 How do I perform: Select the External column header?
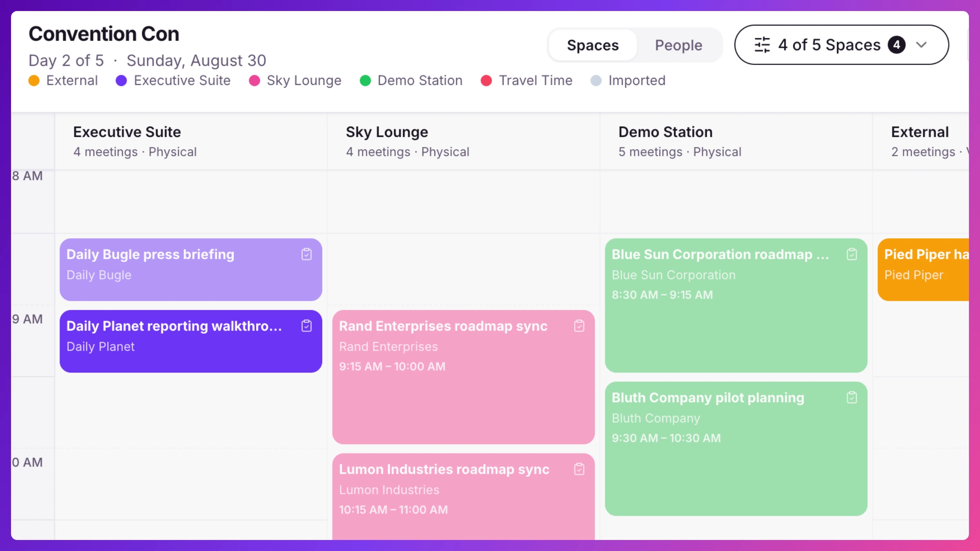[x=921, y=141]
